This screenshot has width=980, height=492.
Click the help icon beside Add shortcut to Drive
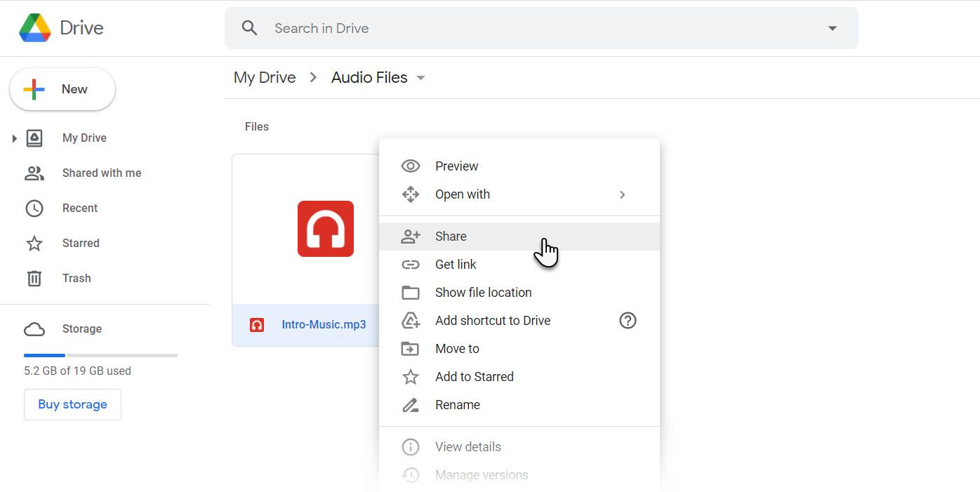tap(628, 321)
